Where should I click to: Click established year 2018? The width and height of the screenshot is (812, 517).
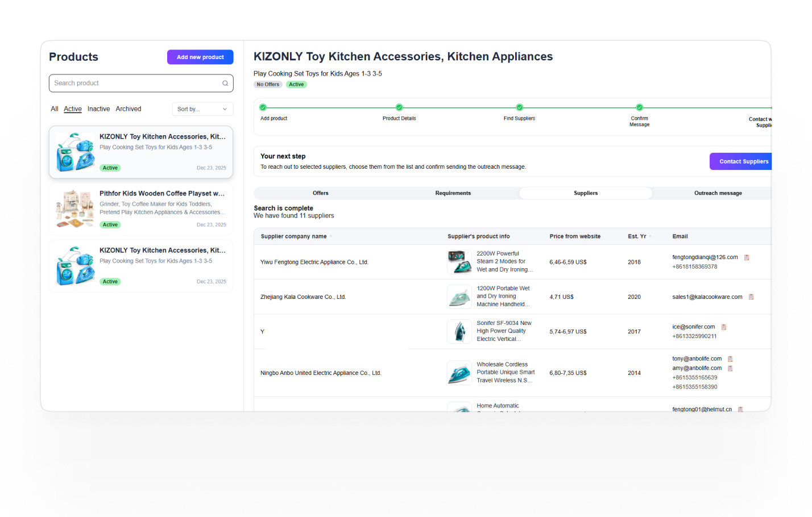(x=634, y=262)
